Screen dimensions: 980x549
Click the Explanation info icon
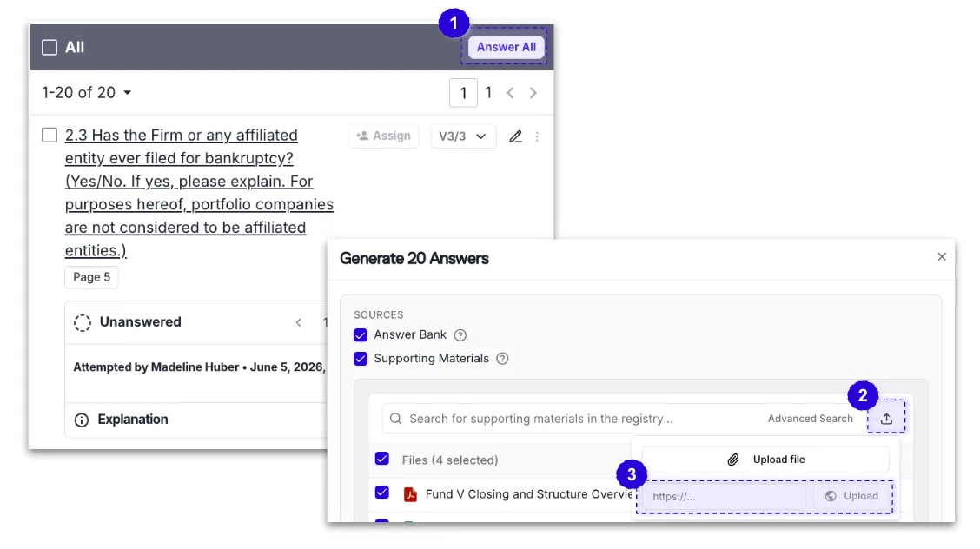click(x=82, y=420)
